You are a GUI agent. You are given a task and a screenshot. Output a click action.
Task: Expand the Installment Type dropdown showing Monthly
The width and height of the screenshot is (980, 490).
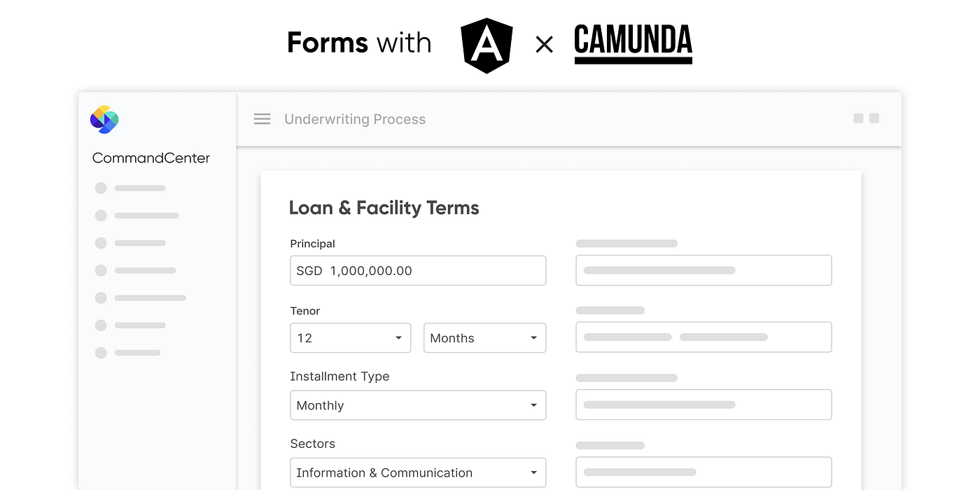(418, 405)
